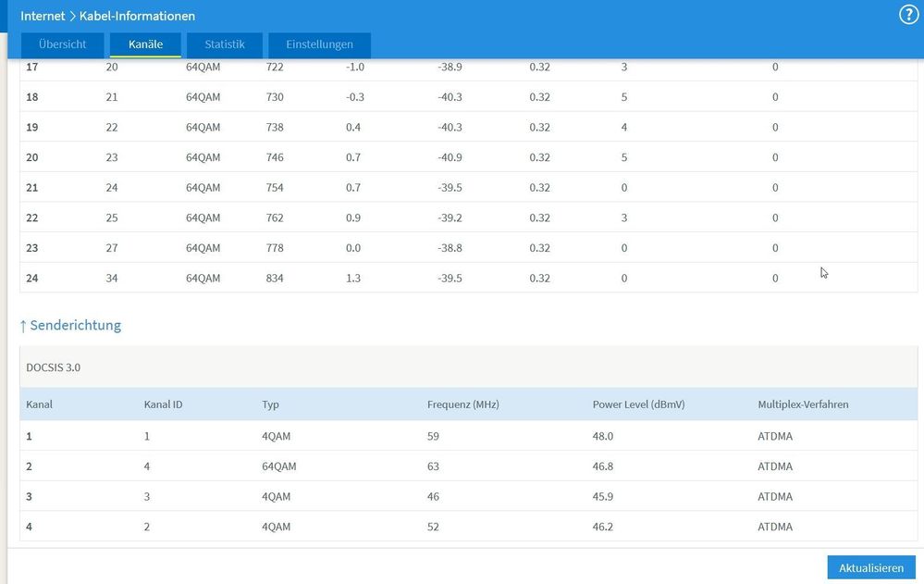Screen dimensions: 924x584
Task: Click ATDMA in upstream channel 4 row
Action: click(775, 527)
